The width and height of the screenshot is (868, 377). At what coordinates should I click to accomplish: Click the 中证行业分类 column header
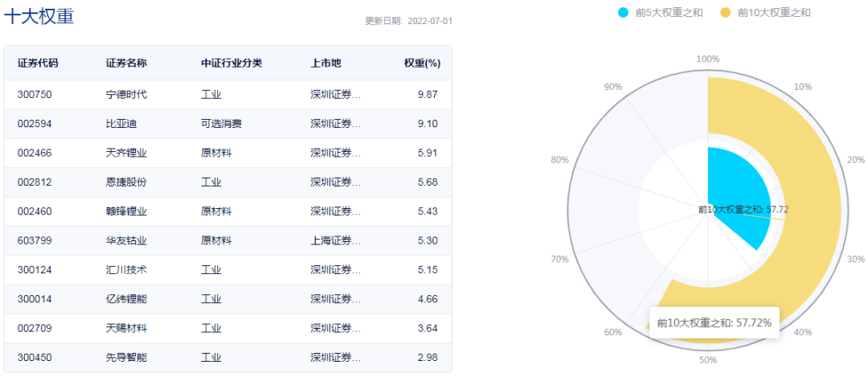(x=231, y=64)
